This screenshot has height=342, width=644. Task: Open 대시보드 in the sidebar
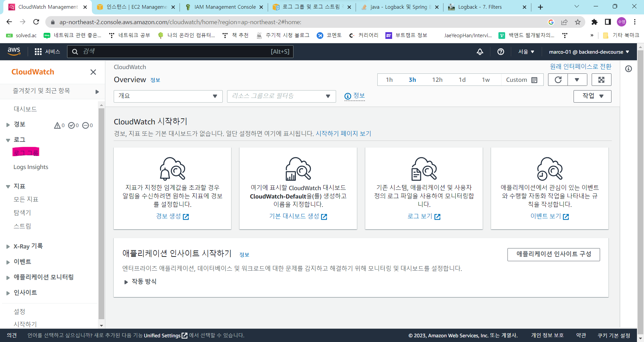pos(25,109)
